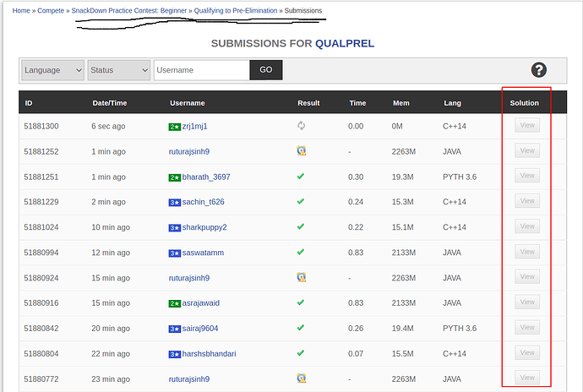View solution for submission 51880772
This screenshot has height=392, width=583.
[x=527, y=378]
